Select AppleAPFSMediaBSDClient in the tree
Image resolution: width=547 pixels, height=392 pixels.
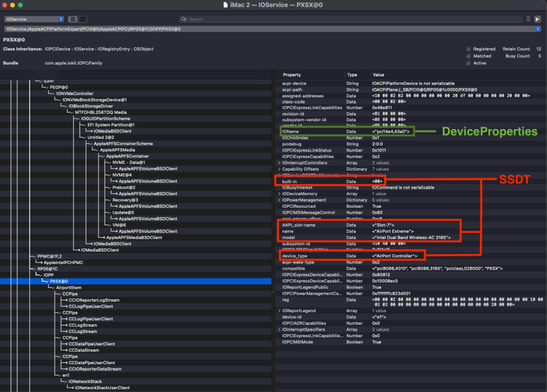click(x=134, y=237)
